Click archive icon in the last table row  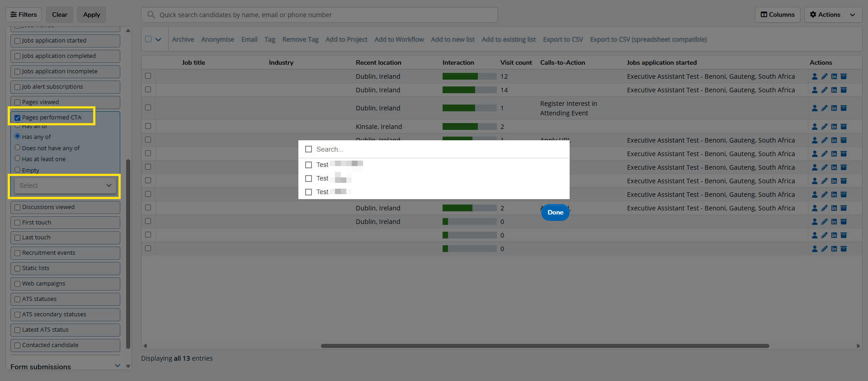[x=844, y=249]
